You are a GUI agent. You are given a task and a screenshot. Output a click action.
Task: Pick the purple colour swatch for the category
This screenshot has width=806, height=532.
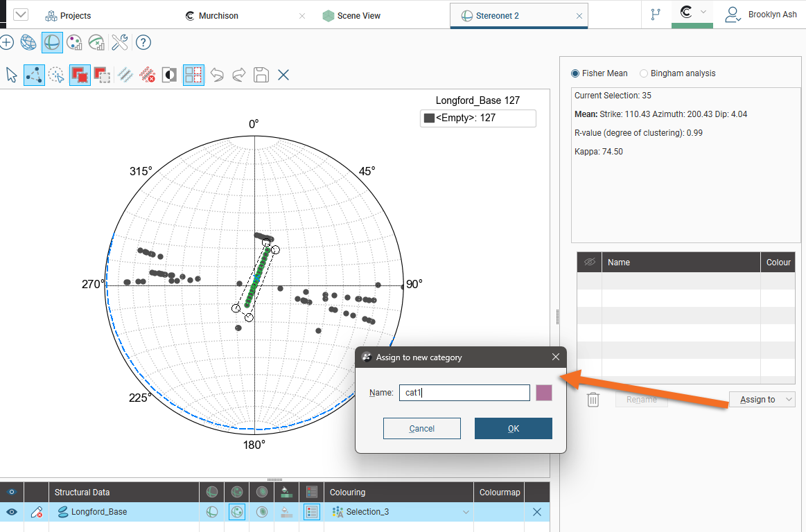(544, 393)
